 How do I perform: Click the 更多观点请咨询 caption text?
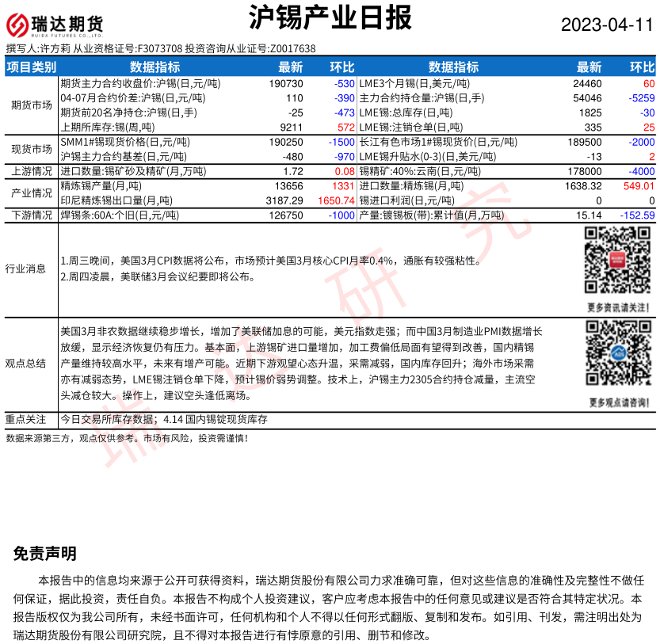tap(618, 402)
